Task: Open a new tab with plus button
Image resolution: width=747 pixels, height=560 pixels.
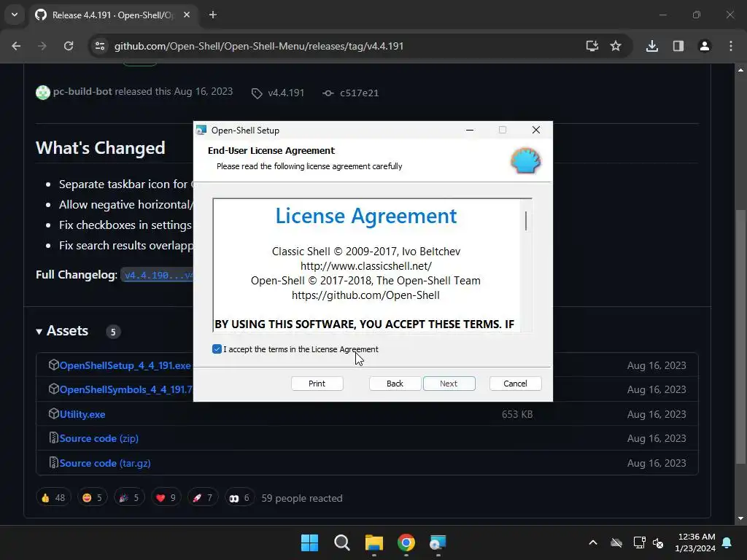Action: pyautogui.click(x=213, y=15)
